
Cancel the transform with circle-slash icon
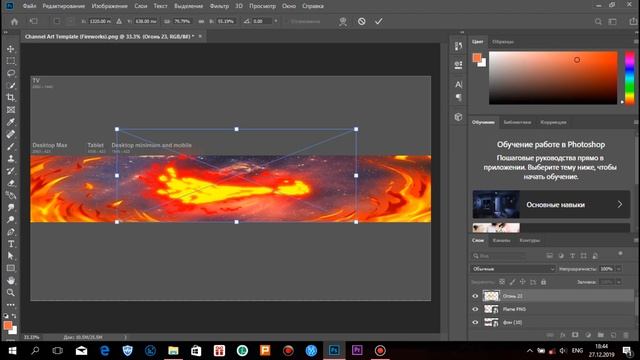point(362,21)
